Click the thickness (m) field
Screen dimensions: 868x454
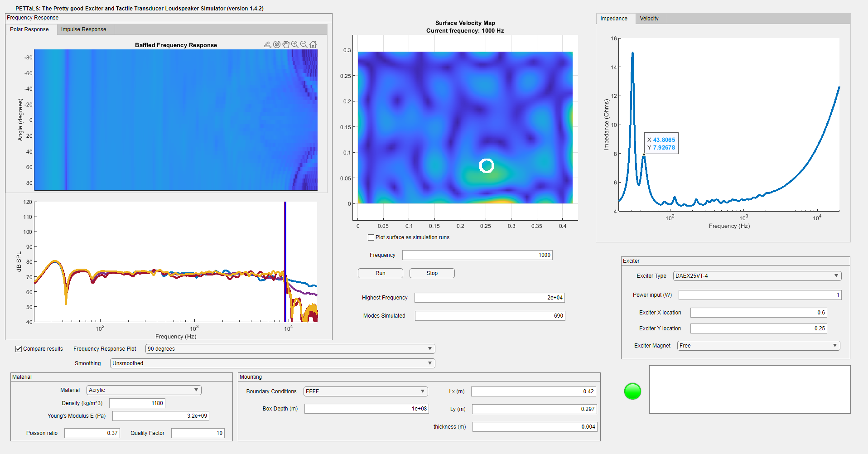point(535,427)
